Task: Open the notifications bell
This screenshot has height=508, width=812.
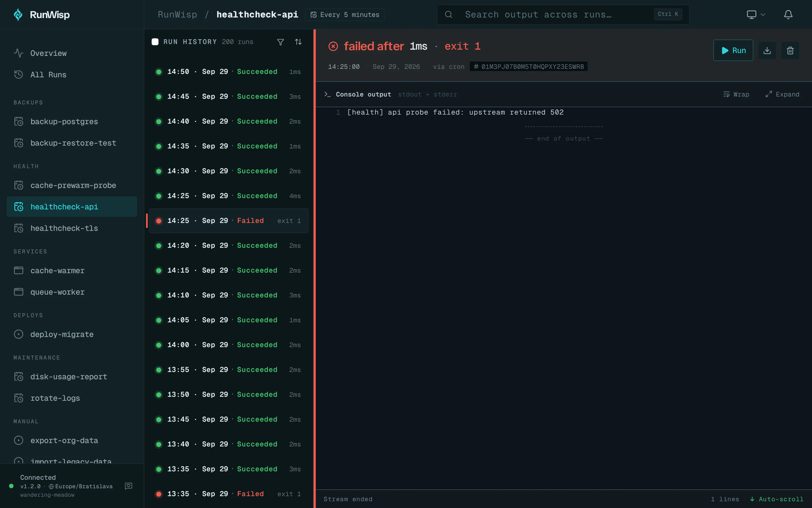Action: [788, 14]
